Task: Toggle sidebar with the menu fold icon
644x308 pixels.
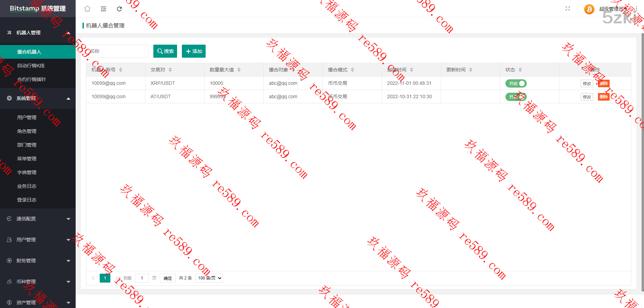Action: 103,9
